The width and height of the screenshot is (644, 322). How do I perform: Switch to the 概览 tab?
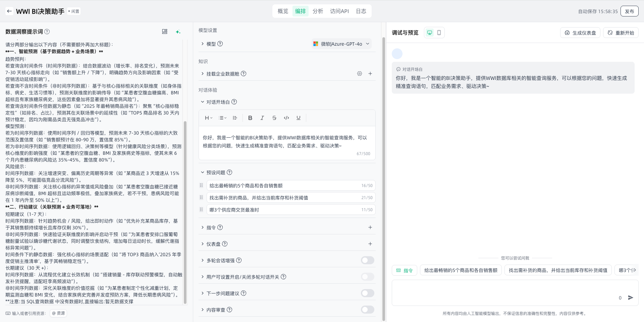coord(283,11)
